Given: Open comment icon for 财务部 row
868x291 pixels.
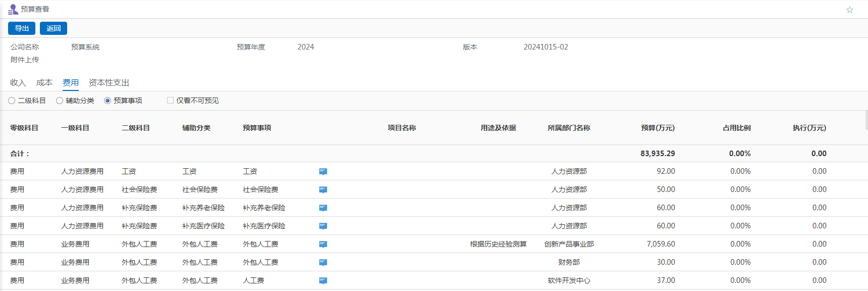Looking at the screenshot, I should pos(323,263).
